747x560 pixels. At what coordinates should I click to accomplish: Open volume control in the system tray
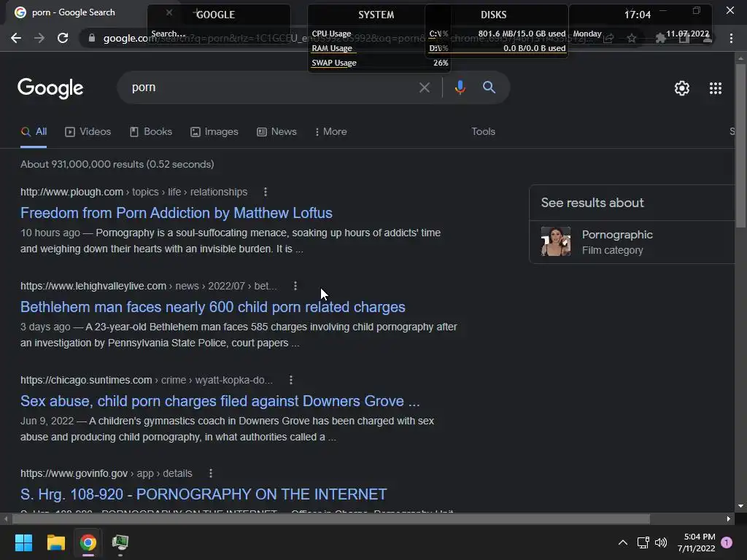tap(661, 542)
